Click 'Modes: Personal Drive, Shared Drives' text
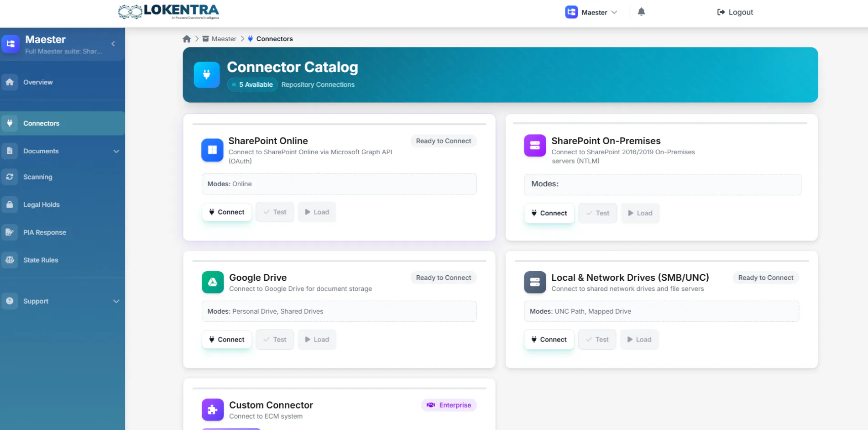 click(265, 311)
